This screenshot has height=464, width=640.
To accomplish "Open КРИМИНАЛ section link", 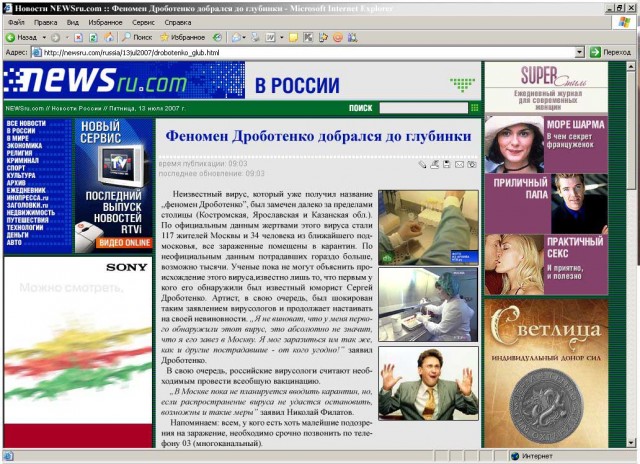I will pyautogui.click(x=22, y=160).
